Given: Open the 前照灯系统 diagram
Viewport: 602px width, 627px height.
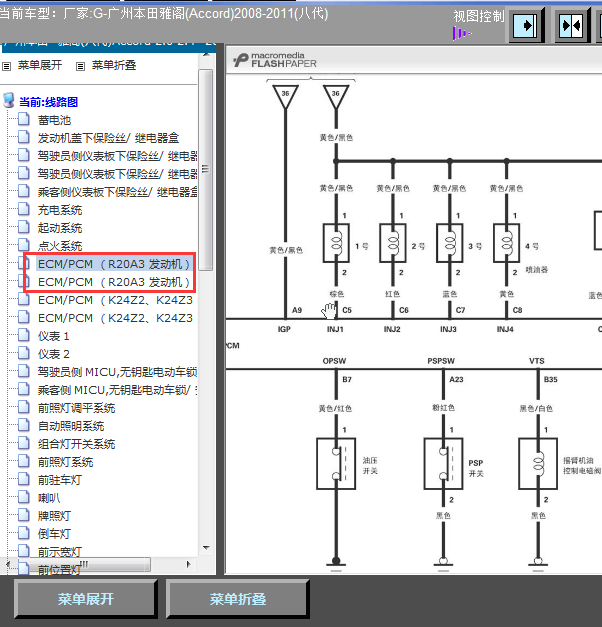Looking at the screenshot, I should [65, 462].
